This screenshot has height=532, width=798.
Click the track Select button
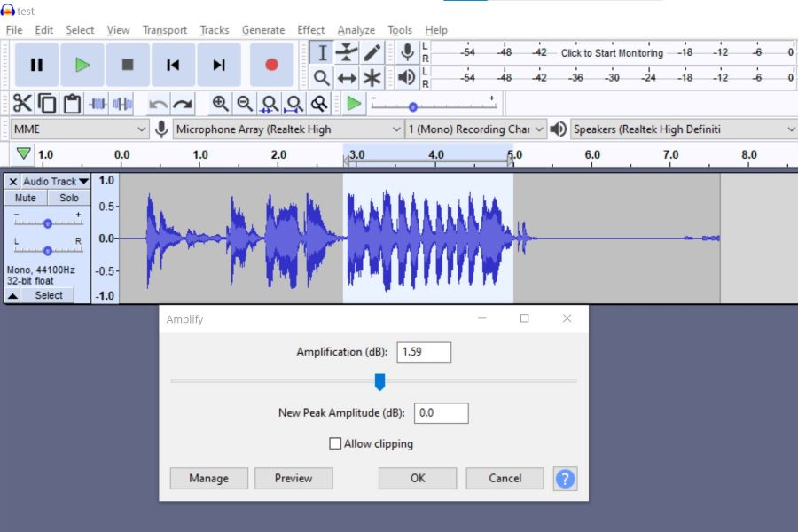coord(49,295)
